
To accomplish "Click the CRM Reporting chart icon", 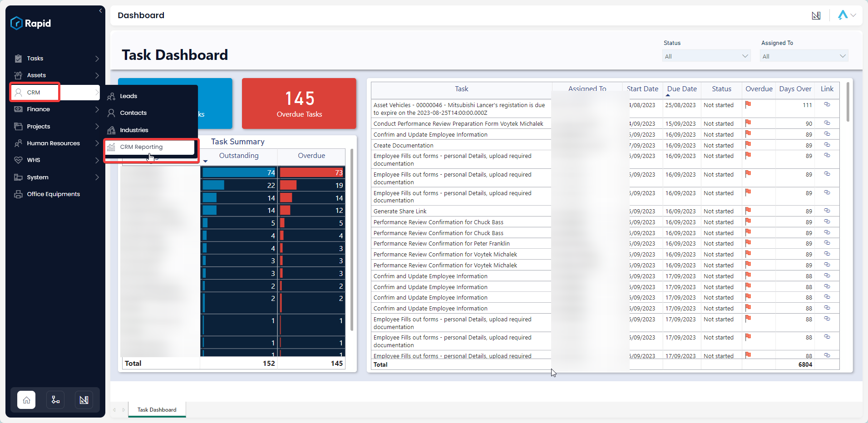I will coord(111,147).
